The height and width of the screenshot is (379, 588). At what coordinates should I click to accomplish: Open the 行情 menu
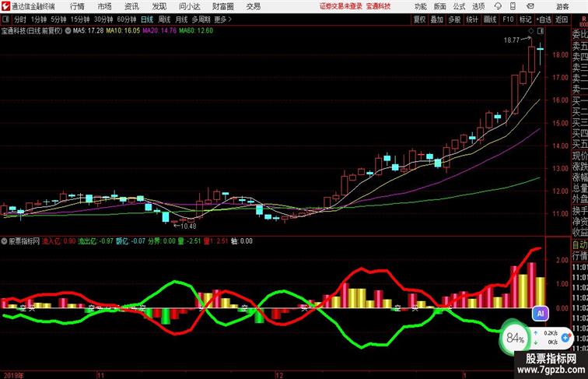pyautogui.click(x=77, y=6)
